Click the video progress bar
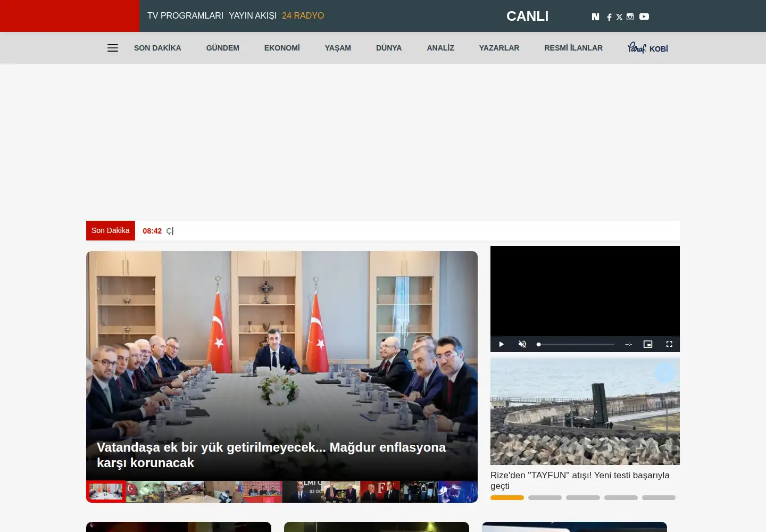Viewport: 766px width, 532px height. [x=576, y=344]
